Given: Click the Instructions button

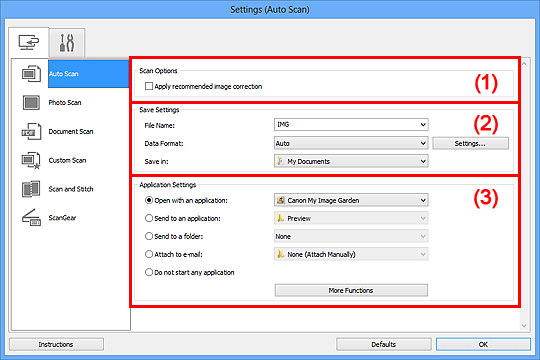Looking at the screenshot, I should [x=56, y=344].
